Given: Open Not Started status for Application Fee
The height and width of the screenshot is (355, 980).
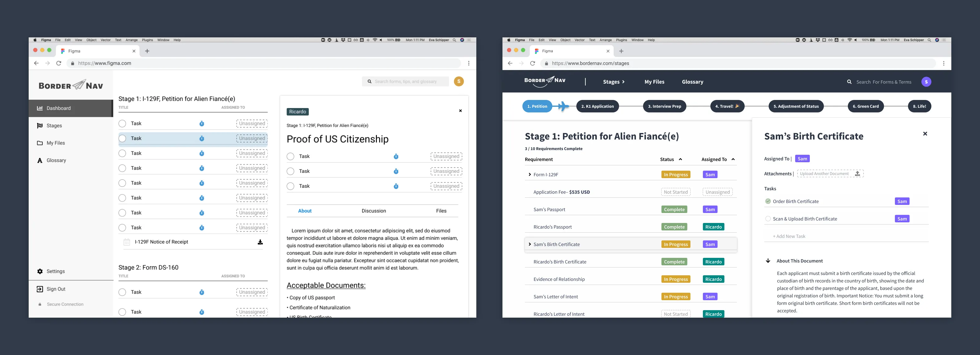Looking at the screenshot, I should click(x=676, y=192).
